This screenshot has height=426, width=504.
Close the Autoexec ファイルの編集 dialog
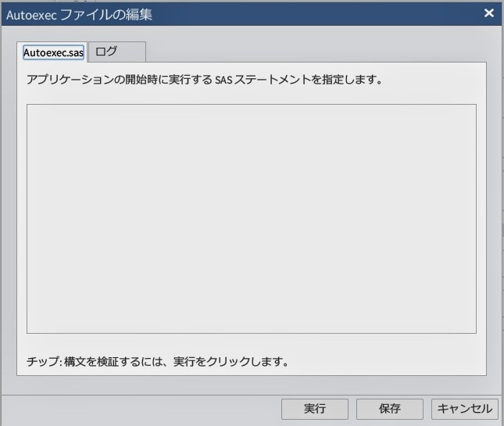pos(489,13)
